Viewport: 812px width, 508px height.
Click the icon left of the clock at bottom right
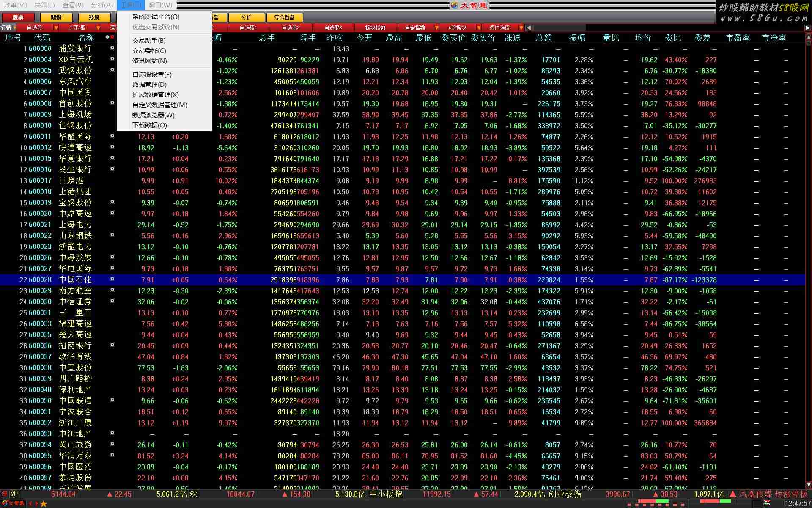[x=767, y=503]
